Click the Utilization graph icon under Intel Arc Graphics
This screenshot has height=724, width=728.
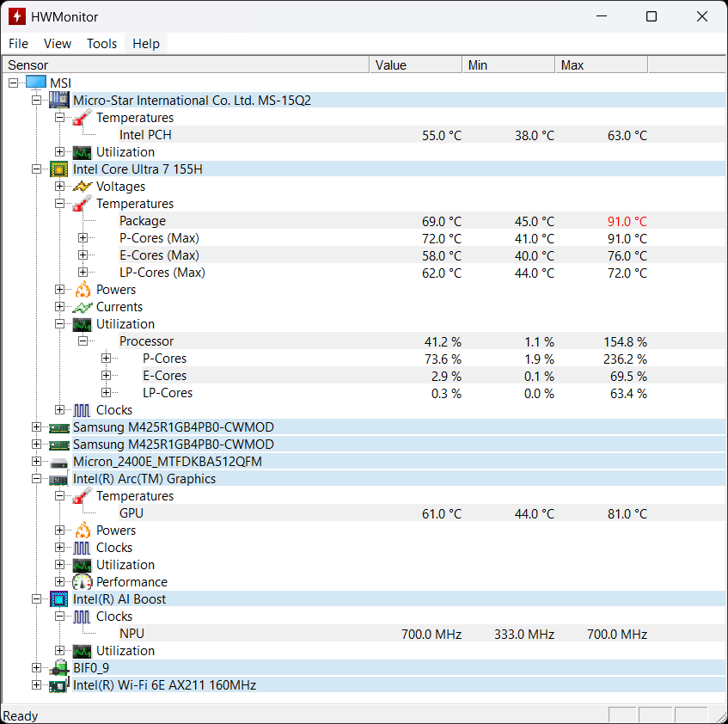tap(83, 565)
